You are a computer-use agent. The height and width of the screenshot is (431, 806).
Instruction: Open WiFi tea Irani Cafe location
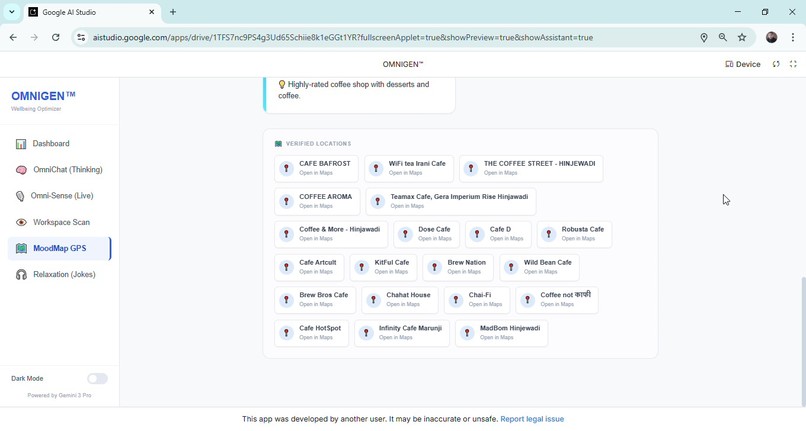409,168
